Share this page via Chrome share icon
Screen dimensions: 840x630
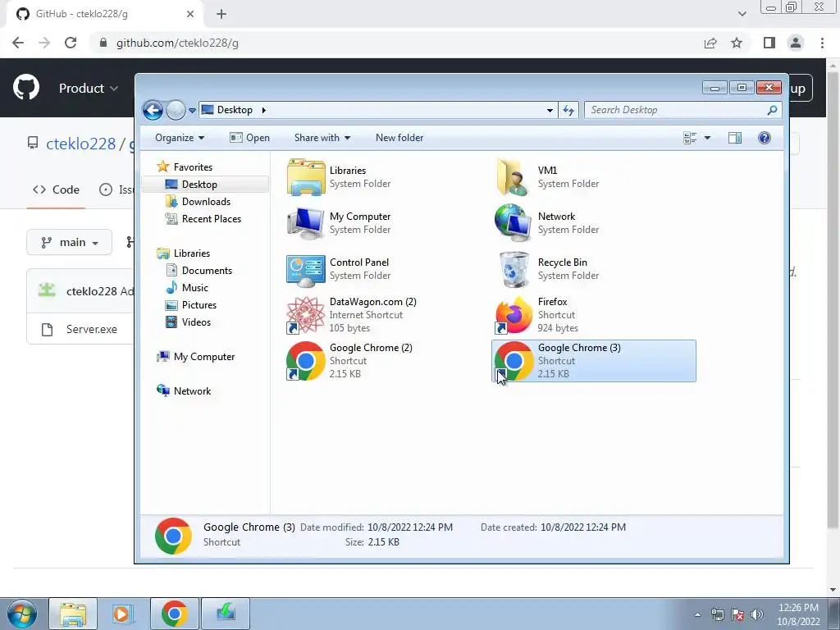[x=710, y=43]
